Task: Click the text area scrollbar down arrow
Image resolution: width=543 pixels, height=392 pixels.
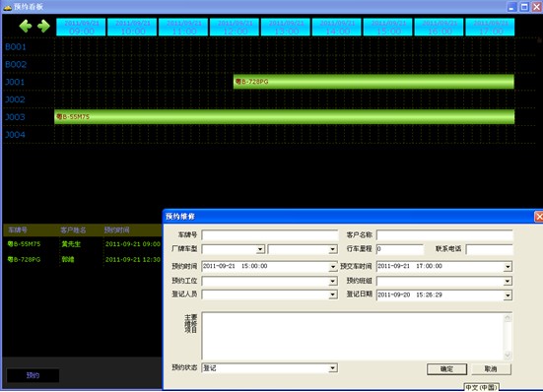Action: 508,355
